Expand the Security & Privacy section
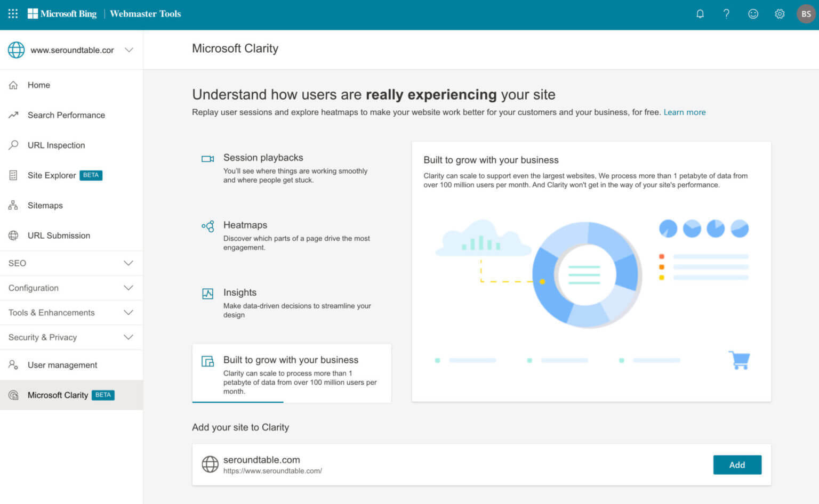This screenshot has height=504, width=819. 71,337
